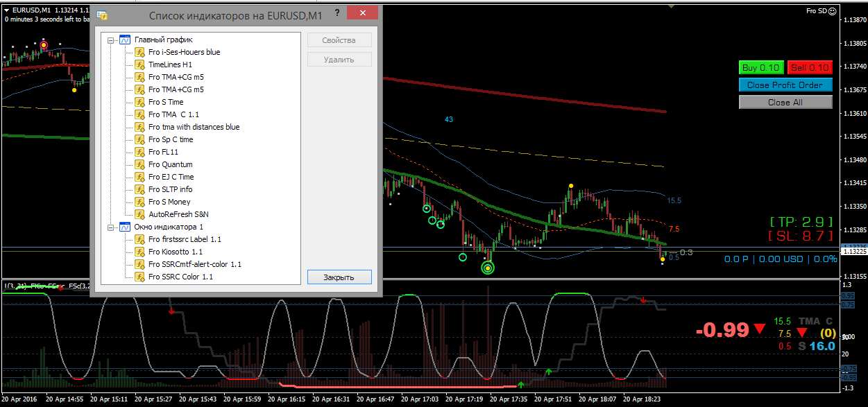Click the chart icon of Главный график node
This screenshot has width=868, height=407.
(125, 40)
